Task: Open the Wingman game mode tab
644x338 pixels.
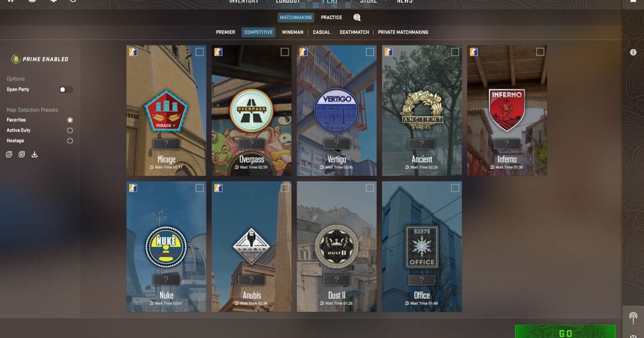Action: (292, 32)
